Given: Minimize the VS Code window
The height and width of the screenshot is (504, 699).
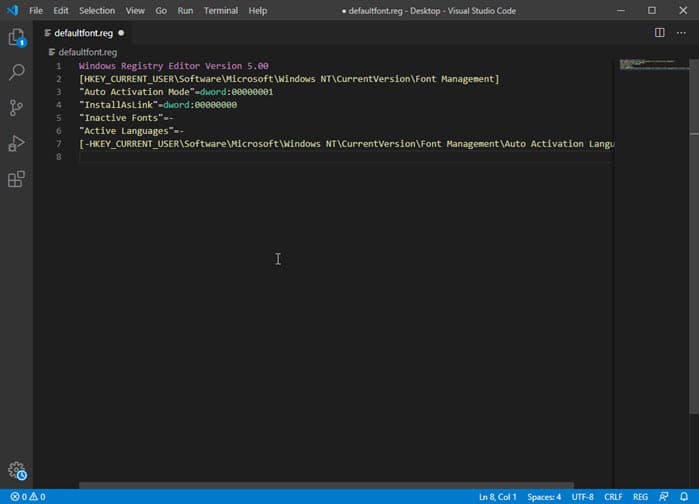Looking at the screenshot, I should pos(621,10).
